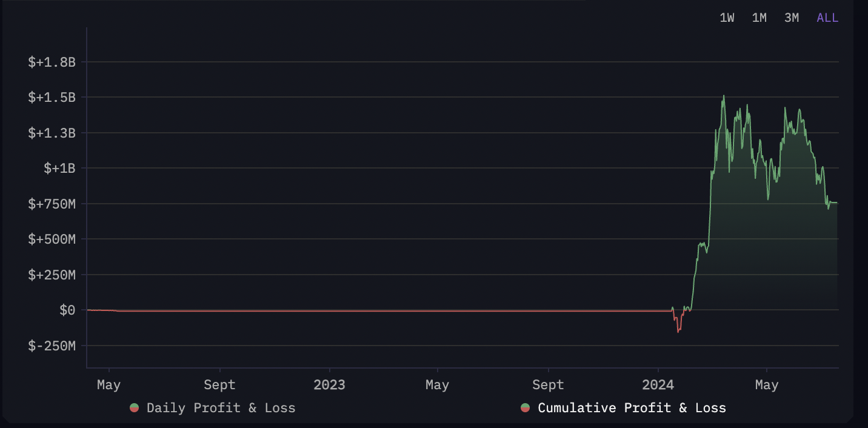Click the Cumulative Profit & Loss legend dot
The height and width of the screenshot is (428, 868).
525,407
